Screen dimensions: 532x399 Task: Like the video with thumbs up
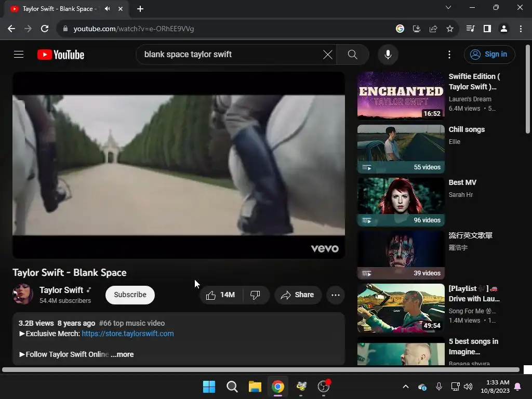click(221, 295)
